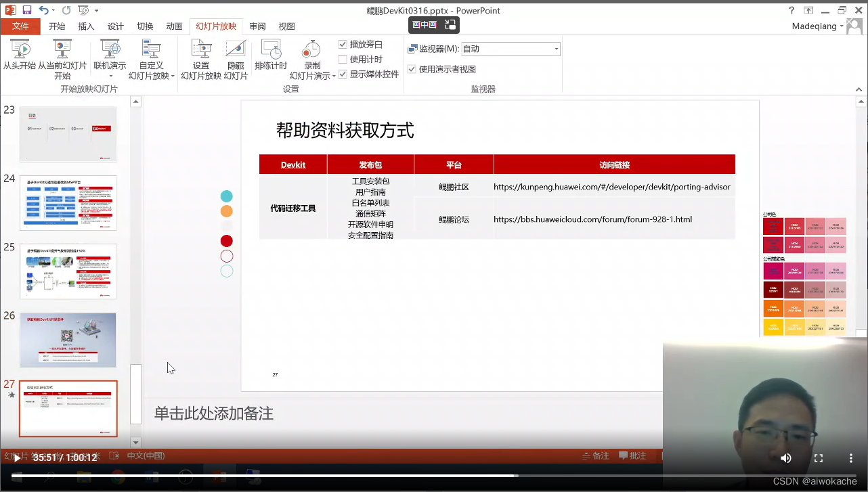Click 单击此处添加备注 notes field
The height and width of the screenshot is (492, 868).
213,413
